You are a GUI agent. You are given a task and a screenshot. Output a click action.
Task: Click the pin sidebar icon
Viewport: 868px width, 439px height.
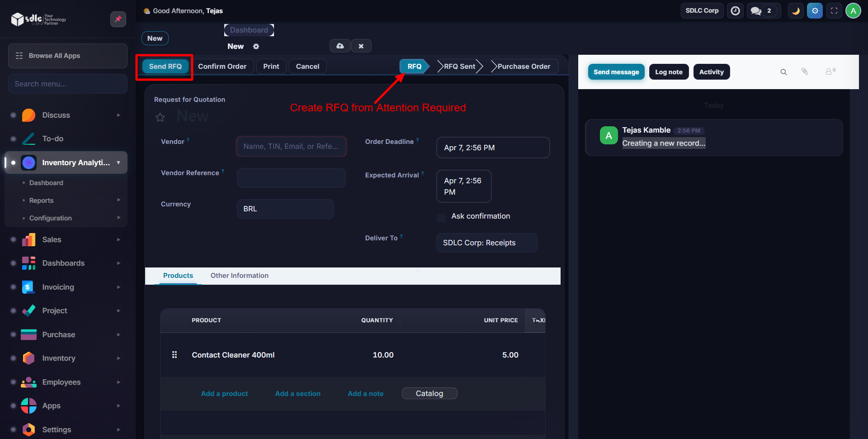(x=118, y=19)
